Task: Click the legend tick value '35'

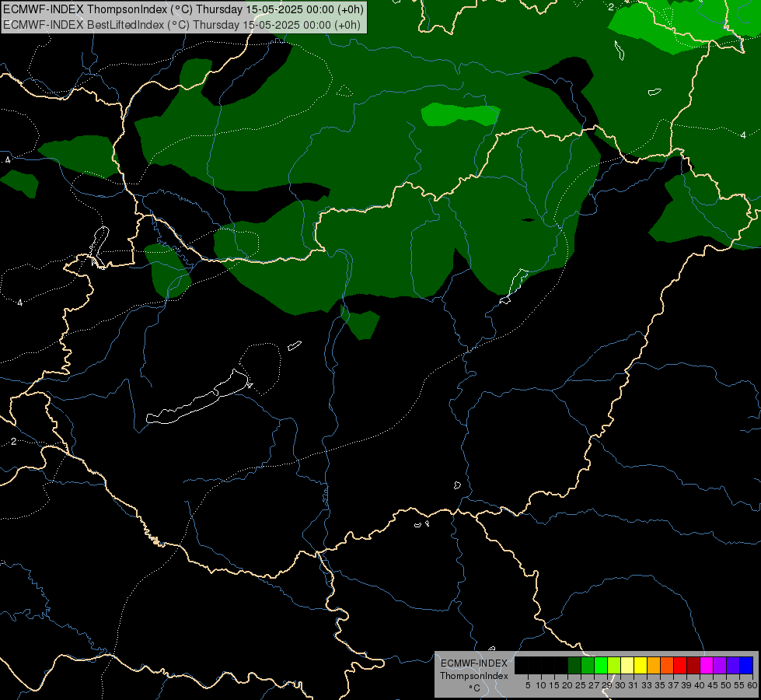Action: [x=660, y=685]
